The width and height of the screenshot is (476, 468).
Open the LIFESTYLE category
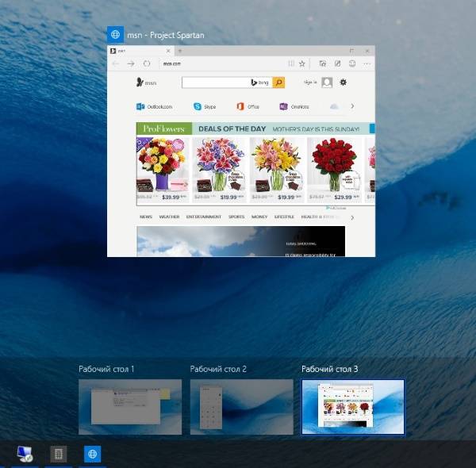coord(284,217)
